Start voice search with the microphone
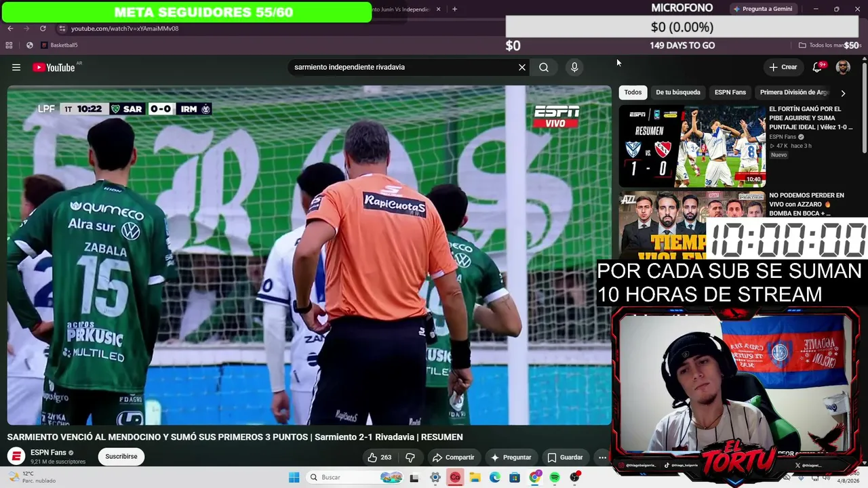 click(574, 67)
